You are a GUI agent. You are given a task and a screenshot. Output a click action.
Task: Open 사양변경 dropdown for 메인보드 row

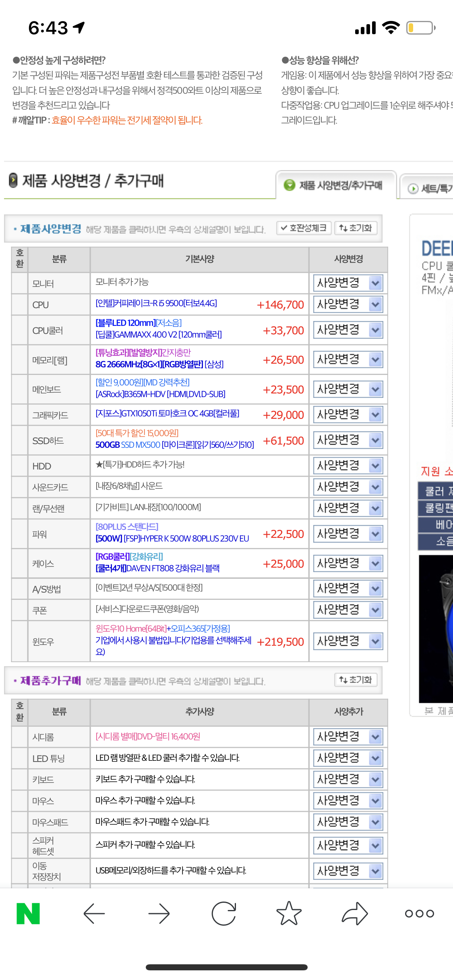click(348, 389)
